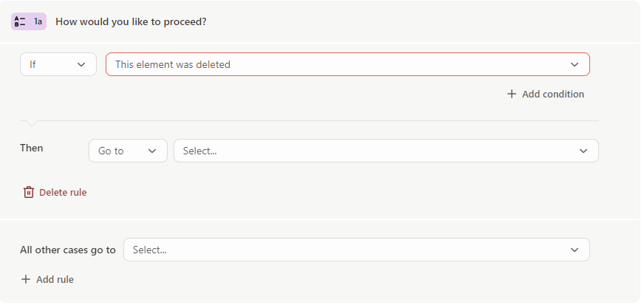Screen dimensions: 644x305
Task: Click the plus icon beside Add rule
Action: [x=25, y=279]
